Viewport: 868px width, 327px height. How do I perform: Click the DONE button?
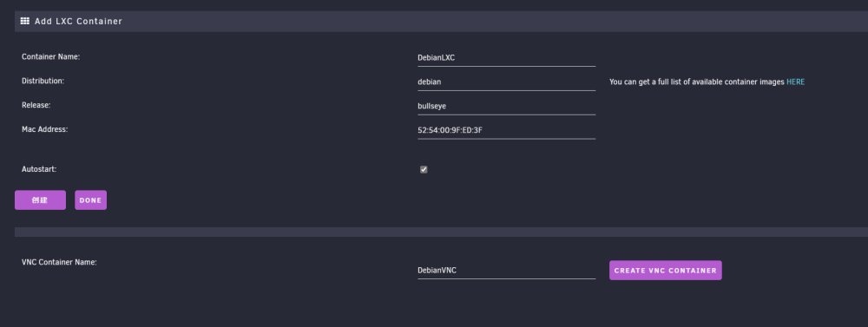click(91, 200)
